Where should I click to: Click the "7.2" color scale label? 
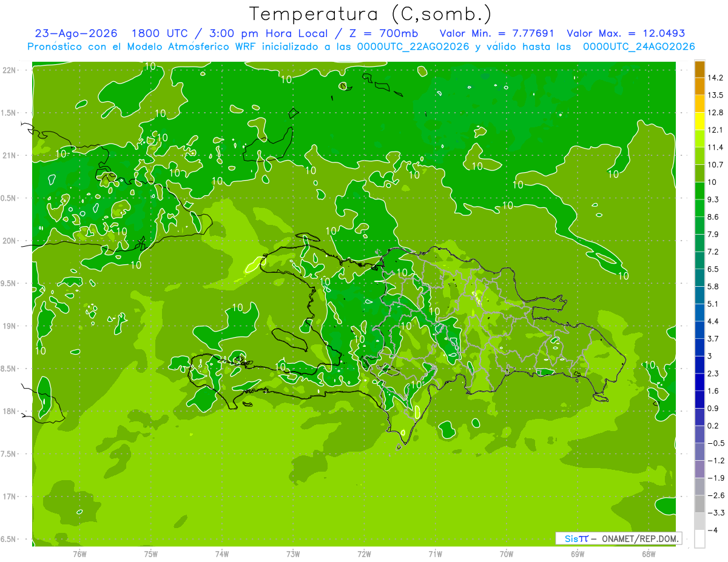tap(713, 252)
